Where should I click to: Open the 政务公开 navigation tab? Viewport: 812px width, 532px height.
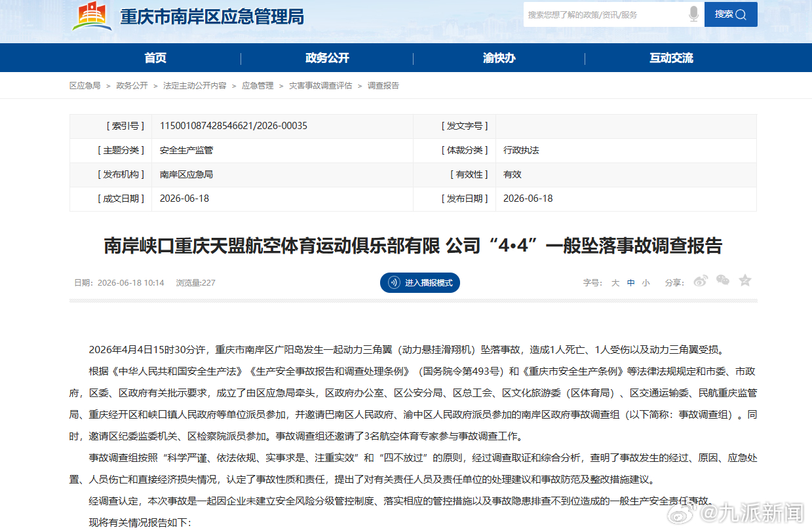327,58
